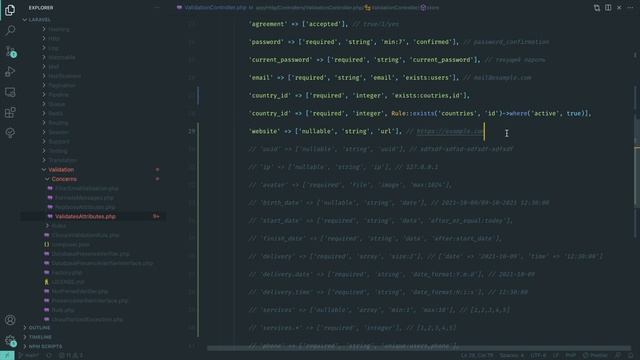Click the tree-shaped icon in the activity bar
The height and width of the screenshot is (360, 640).
(10, 133)
